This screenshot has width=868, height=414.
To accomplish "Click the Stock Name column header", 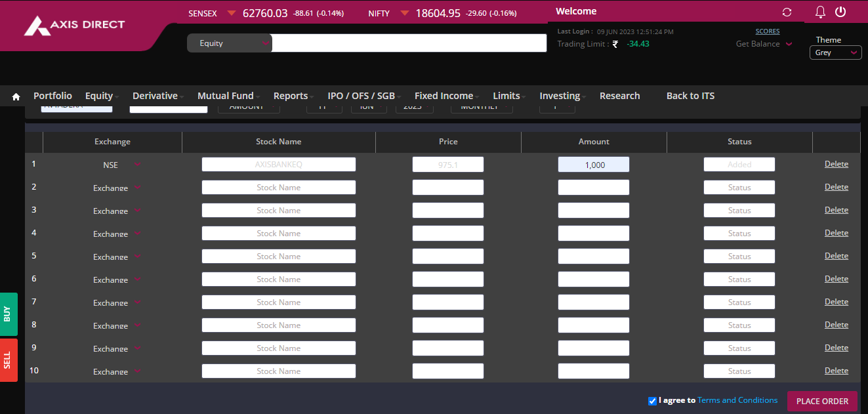I will (x=279, y=142).
